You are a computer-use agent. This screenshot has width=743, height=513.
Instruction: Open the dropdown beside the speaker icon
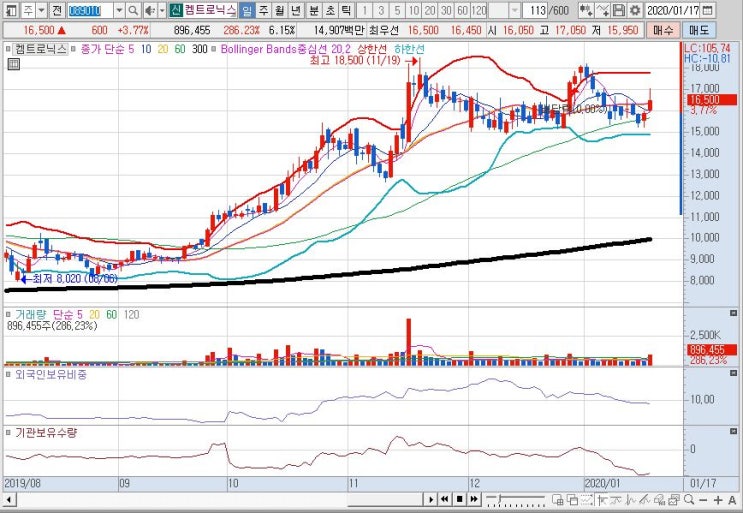coord(162,10)
